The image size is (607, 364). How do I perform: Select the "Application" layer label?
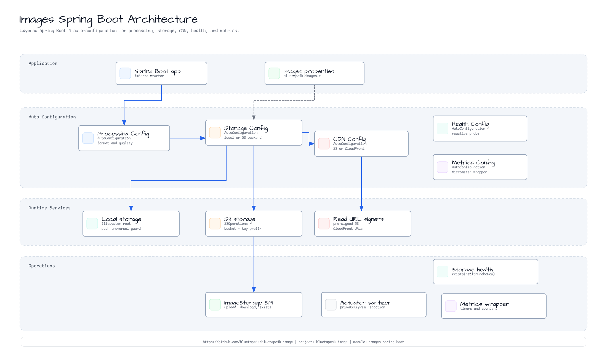(x=43, y=63)
